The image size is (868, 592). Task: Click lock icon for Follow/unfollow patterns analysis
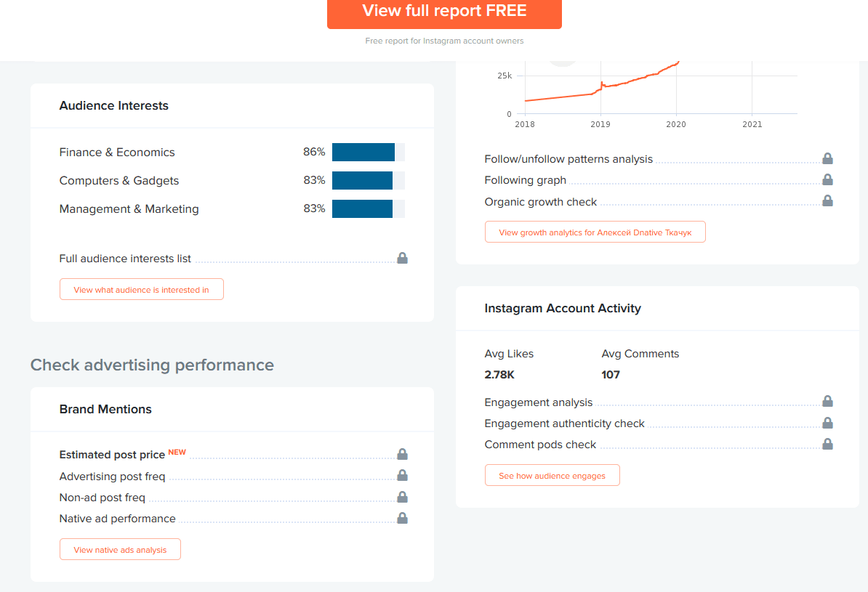827,159
